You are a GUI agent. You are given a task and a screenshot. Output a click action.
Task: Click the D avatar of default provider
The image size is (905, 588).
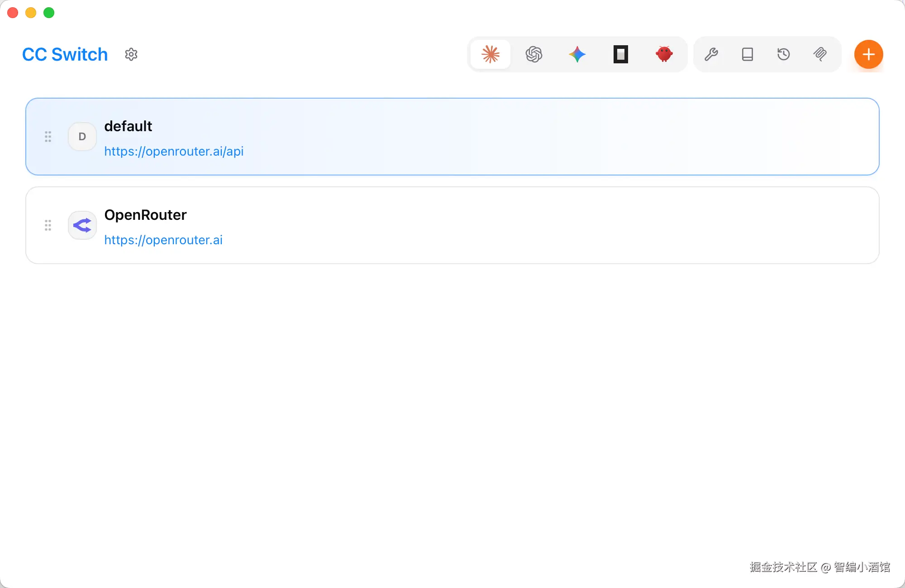82,137
